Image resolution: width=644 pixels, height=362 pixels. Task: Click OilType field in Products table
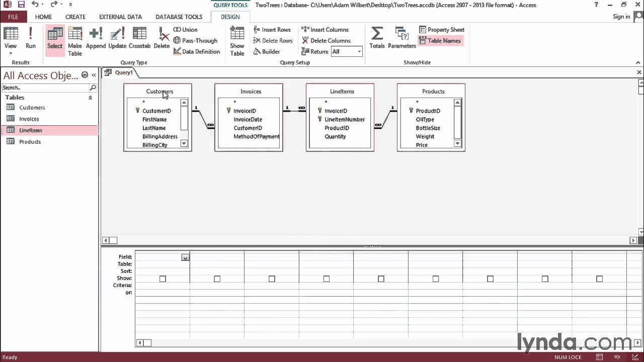pyautogui.click(x=425, y=120)
